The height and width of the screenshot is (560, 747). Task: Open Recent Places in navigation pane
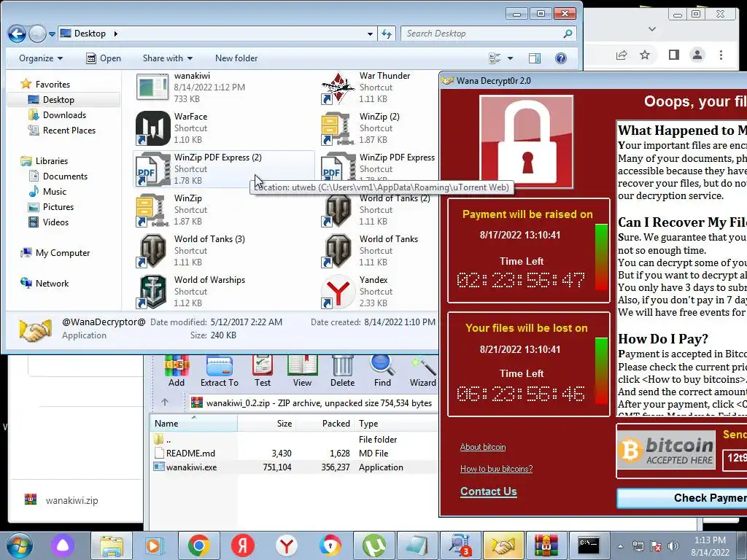[x=63, y=130]
